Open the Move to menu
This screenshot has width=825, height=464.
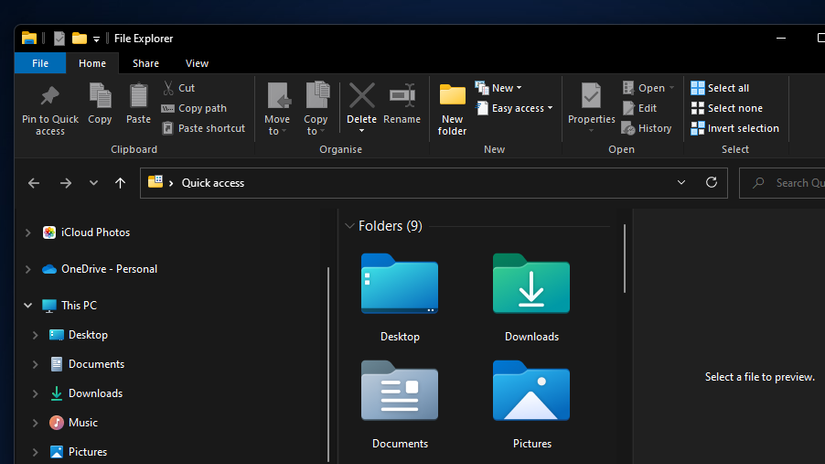277,109
